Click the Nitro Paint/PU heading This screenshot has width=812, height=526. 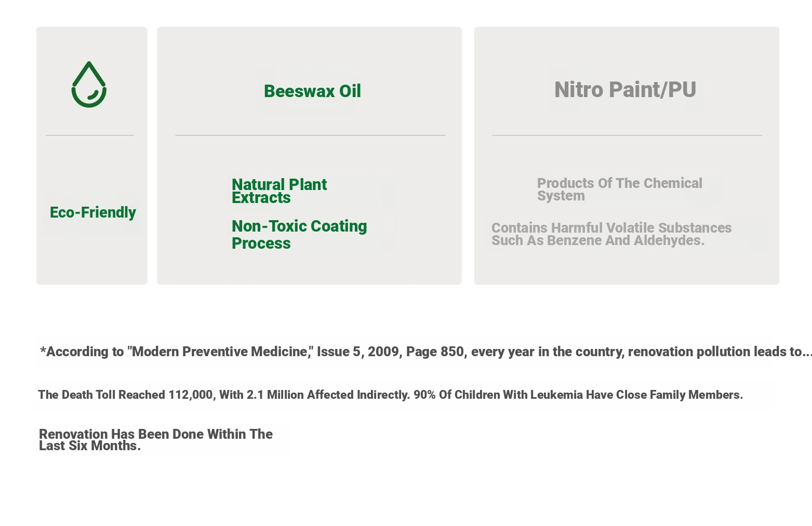(625, 89)
